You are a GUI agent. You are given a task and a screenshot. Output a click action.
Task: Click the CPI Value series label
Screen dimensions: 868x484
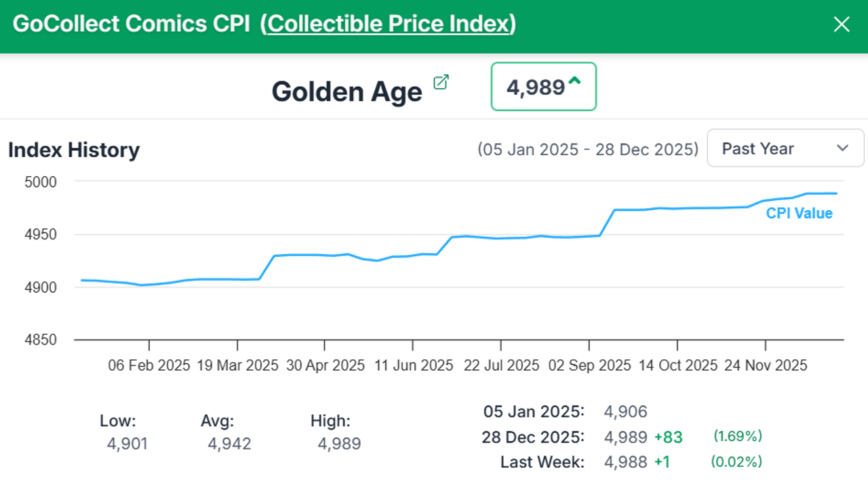tap(799, 214)
